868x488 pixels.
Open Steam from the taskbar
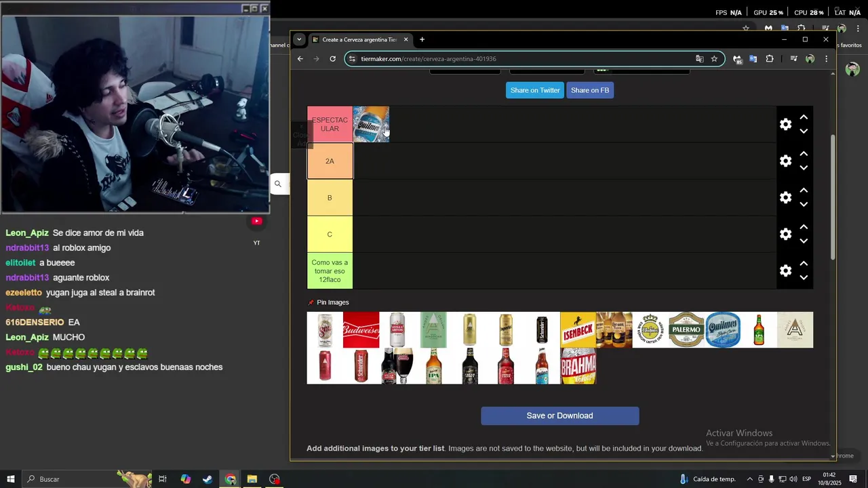coord(208,479)
